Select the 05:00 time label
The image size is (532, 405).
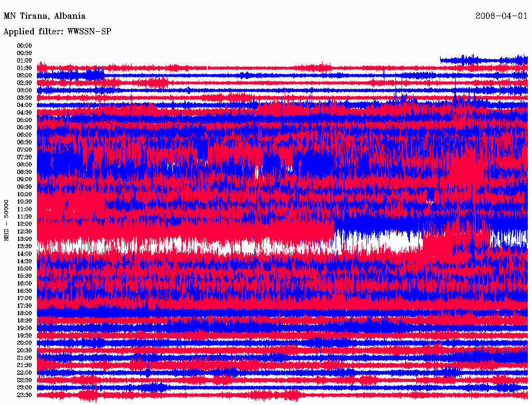tap(24, 120)
